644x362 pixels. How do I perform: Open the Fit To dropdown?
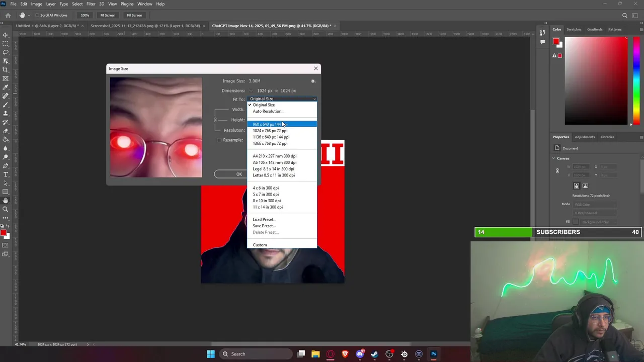282,99
